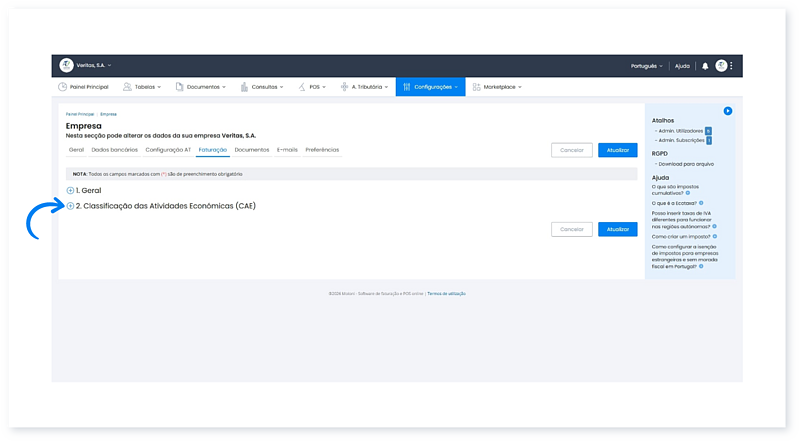Open the Tabelas menu
Screen dimensions: 800x442
point(145,87)
